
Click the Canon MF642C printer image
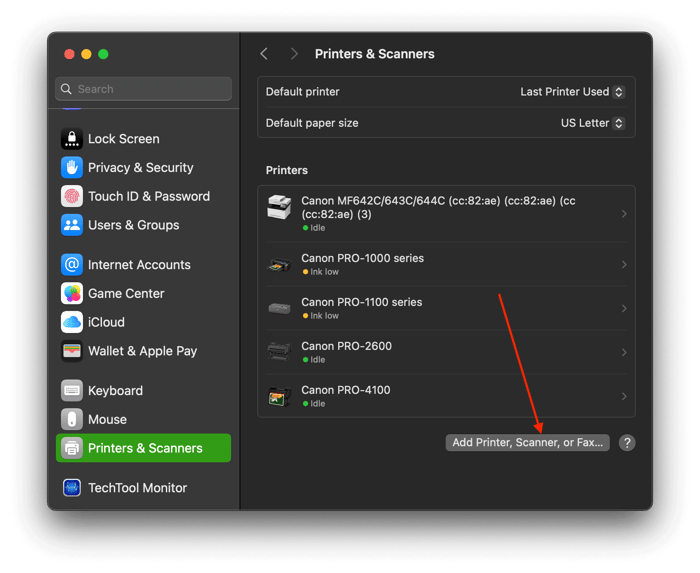point(279,207)
